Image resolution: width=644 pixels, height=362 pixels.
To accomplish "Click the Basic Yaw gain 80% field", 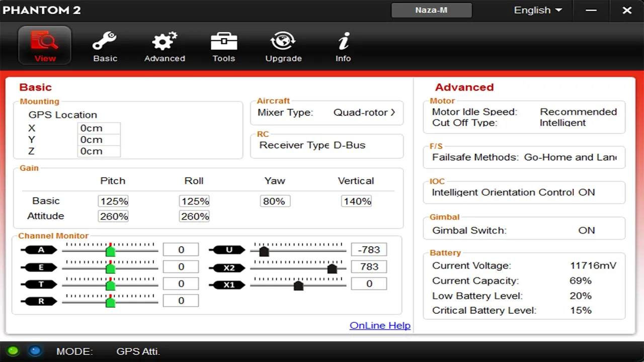I will [x=275, y=201].
